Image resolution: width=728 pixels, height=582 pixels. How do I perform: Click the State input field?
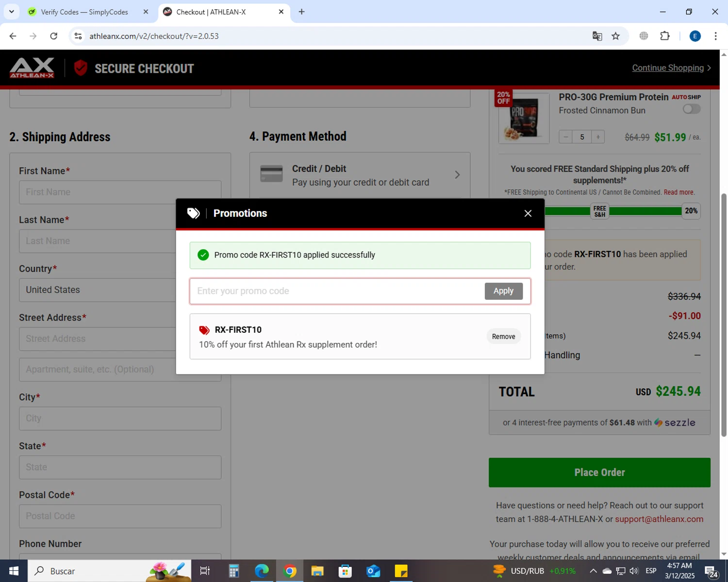pos(120,468)
